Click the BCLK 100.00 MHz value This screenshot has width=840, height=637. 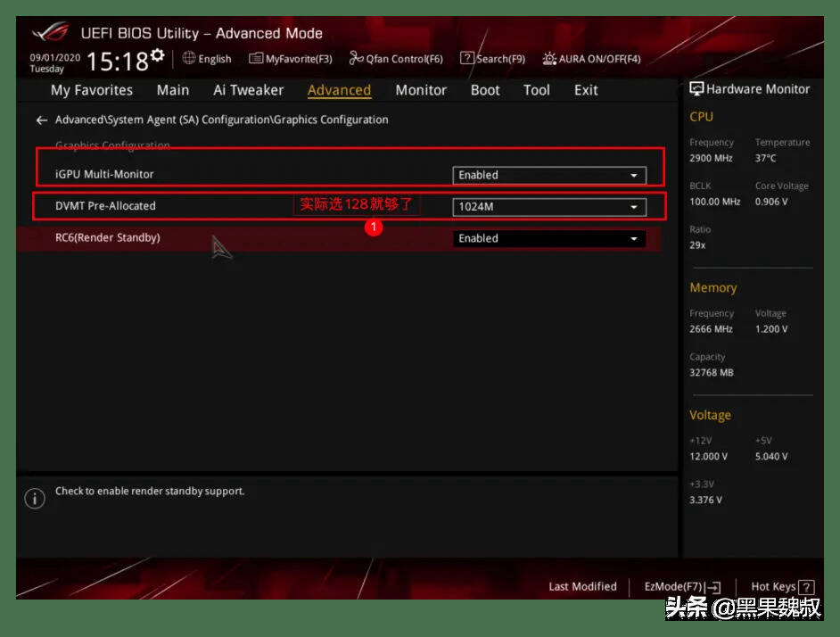pyautogui.click(x=714, y=202)
